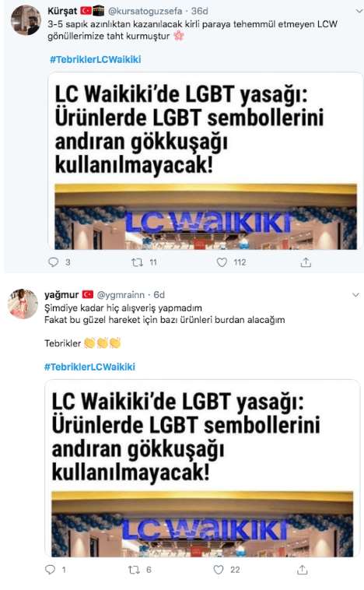Open yağmur's profile picture
This screenshot has width=364, height=590.
click(x=23, y=304)
